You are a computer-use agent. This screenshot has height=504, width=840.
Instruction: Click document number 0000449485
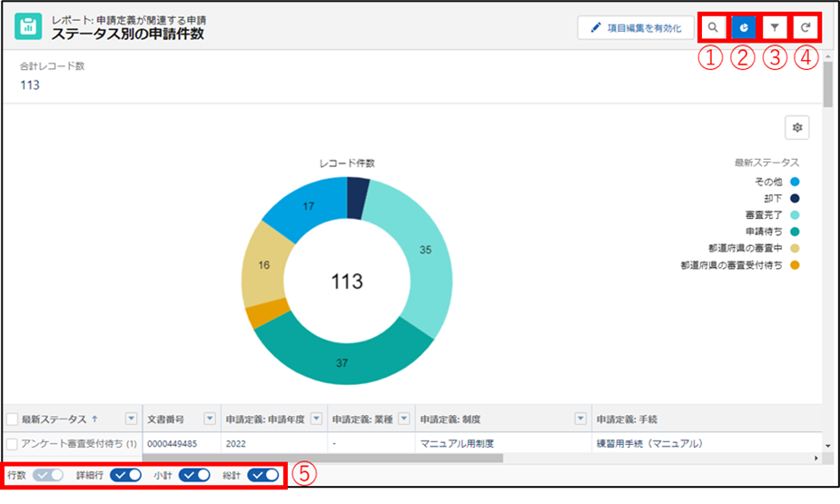[x=172, y=443]
